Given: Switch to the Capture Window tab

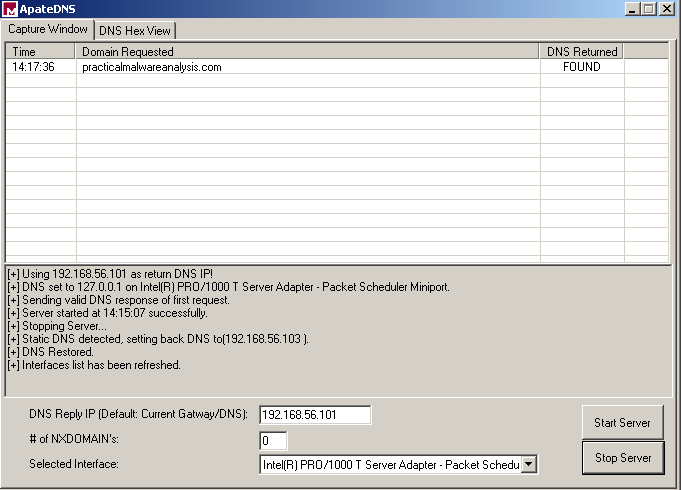Looking at the screenshot, I should [x=48, y=29].
